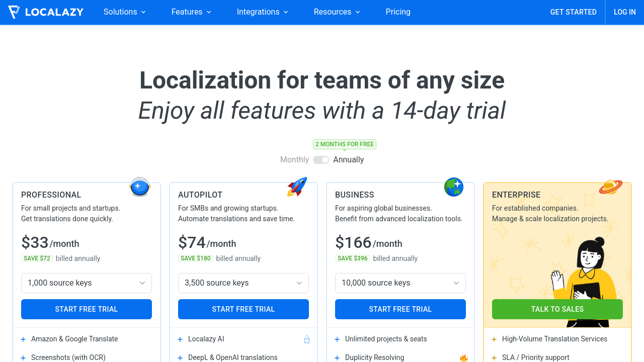Viewport: 644px width, 362px height.
Task: Click the 2 MONTHS FOR FREE badge
Action: click(345, 144)
